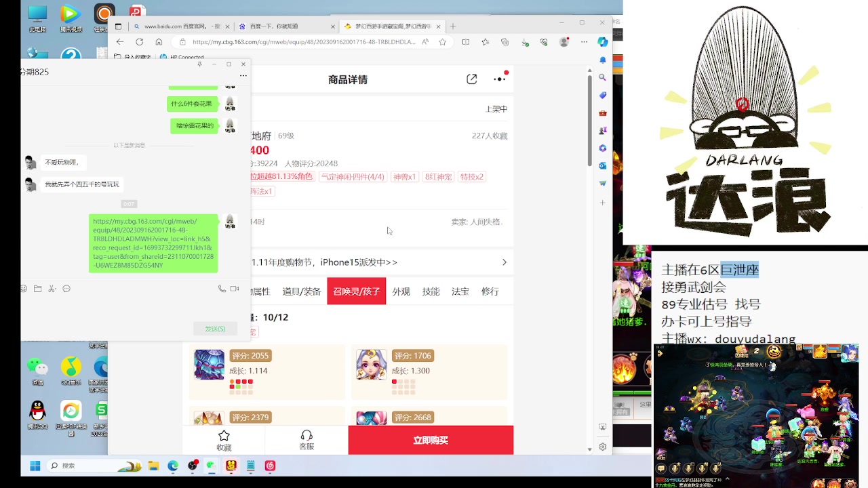The width and height of the screenshot is (868, 488).
Task: Open Edge collections icon
Action: (505, 42)
